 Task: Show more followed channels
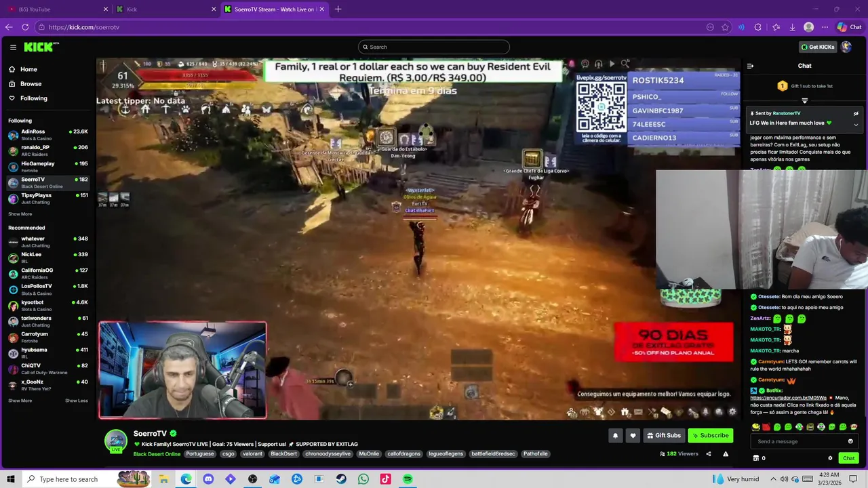[x=20, y=214]
